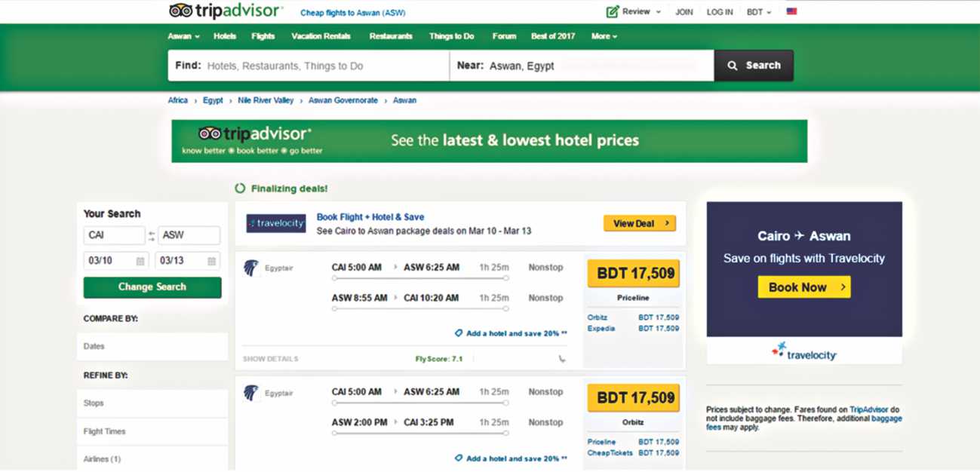Click the swap airports arrows icon
980x472 pixels.
pyautogui.click(x=152, y=236)
